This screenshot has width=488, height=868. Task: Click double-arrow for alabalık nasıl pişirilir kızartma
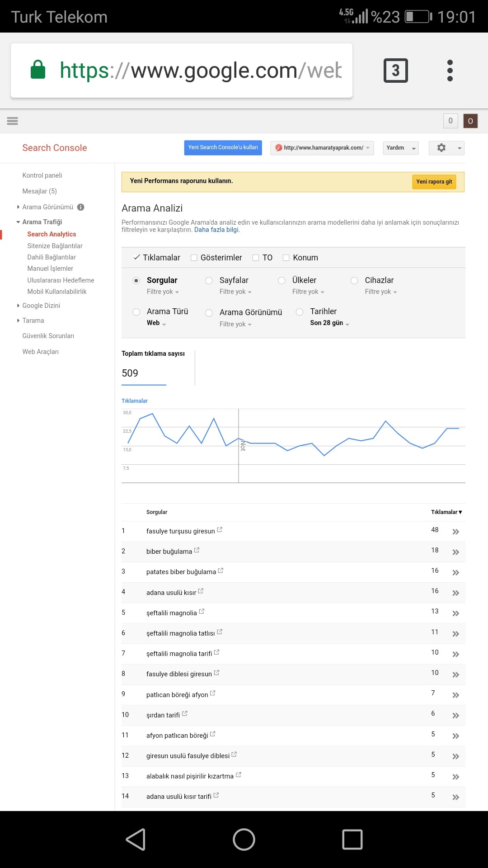pos(456,777)
